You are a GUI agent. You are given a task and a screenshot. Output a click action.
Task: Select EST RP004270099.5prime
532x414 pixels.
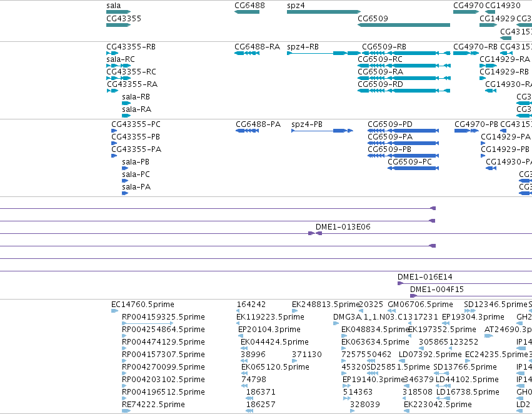point(124,373)
